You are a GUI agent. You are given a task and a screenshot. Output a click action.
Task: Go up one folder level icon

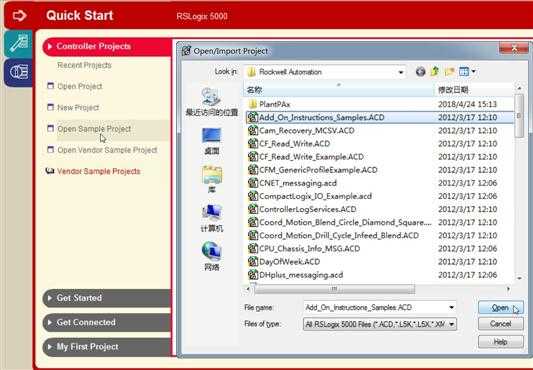pos(435,72)
